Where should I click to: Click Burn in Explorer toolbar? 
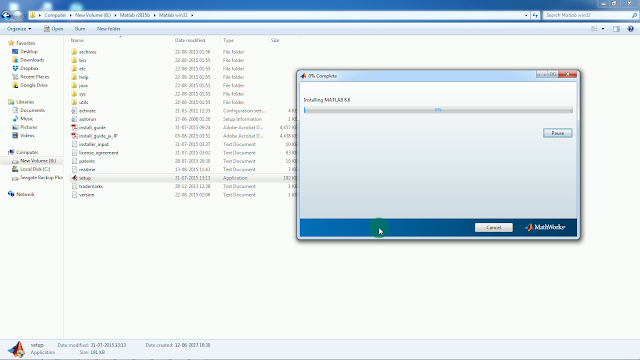(80, 29)
